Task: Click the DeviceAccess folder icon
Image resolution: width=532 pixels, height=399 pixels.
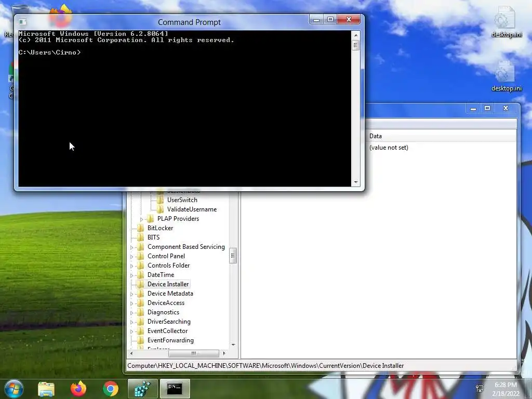Action: 140,303
